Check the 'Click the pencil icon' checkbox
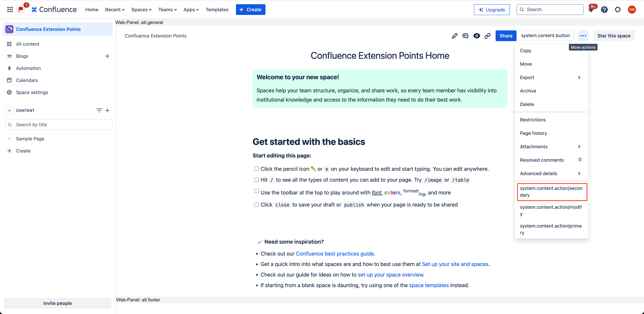The image size is (644, 314). 256,169
